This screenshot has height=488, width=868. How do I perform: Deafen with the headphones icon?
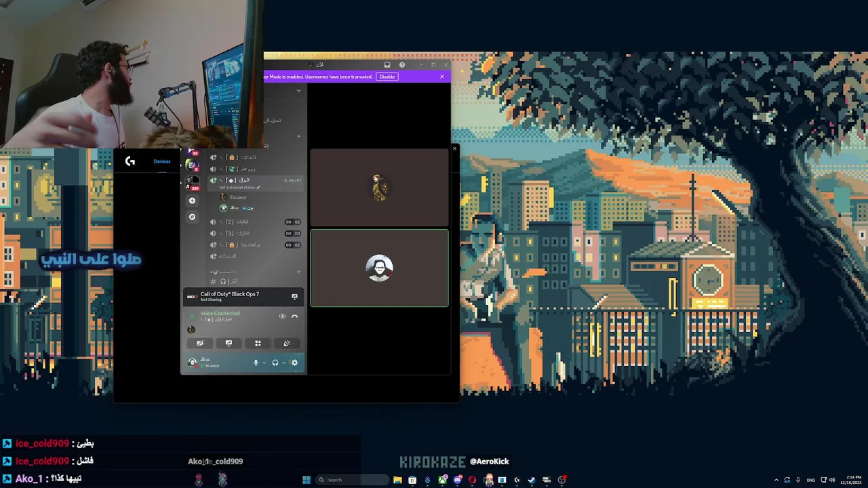pos(275,363)
